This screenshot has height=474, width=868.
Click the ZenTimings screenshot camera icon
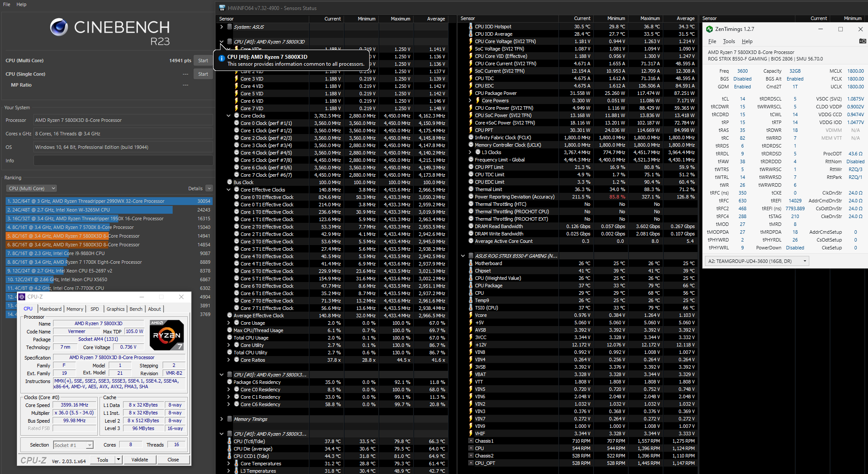tap(862, 41)
